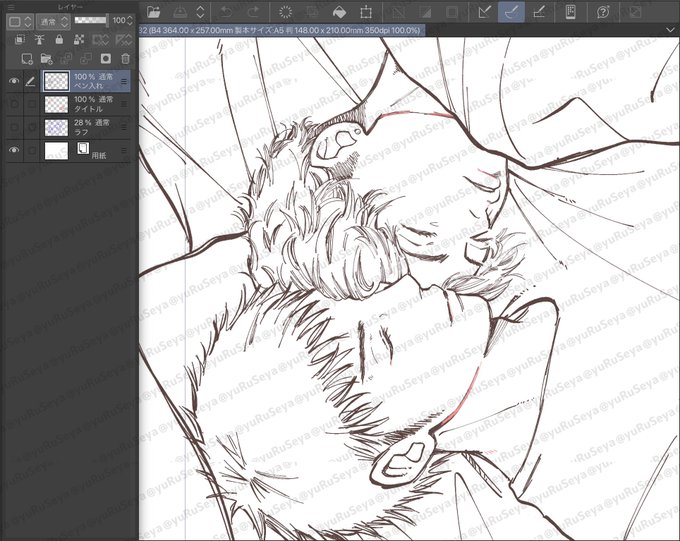Tick the 用紙 layer select checkbox

point(31,151)
